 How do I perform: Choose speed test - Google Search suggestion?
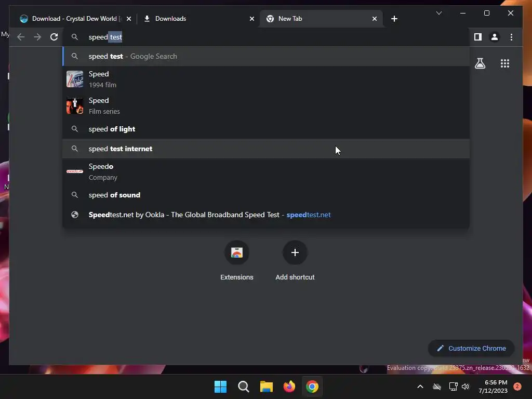pos(266,56)
